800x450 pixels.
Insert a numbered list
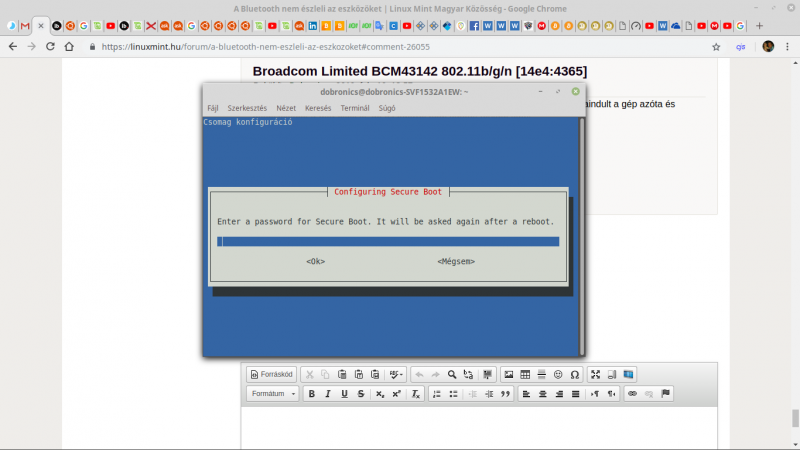[437, 394]
